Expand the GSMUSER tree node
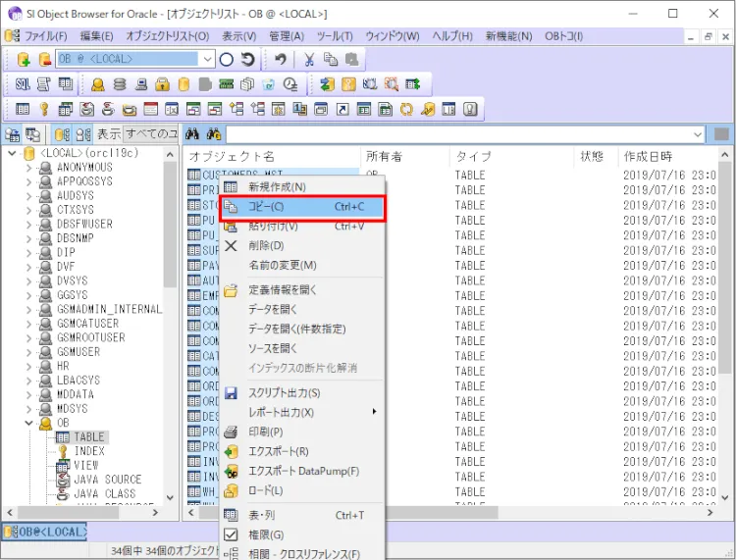The width and height of the screenshot is (736, 560). pos(28,352)
